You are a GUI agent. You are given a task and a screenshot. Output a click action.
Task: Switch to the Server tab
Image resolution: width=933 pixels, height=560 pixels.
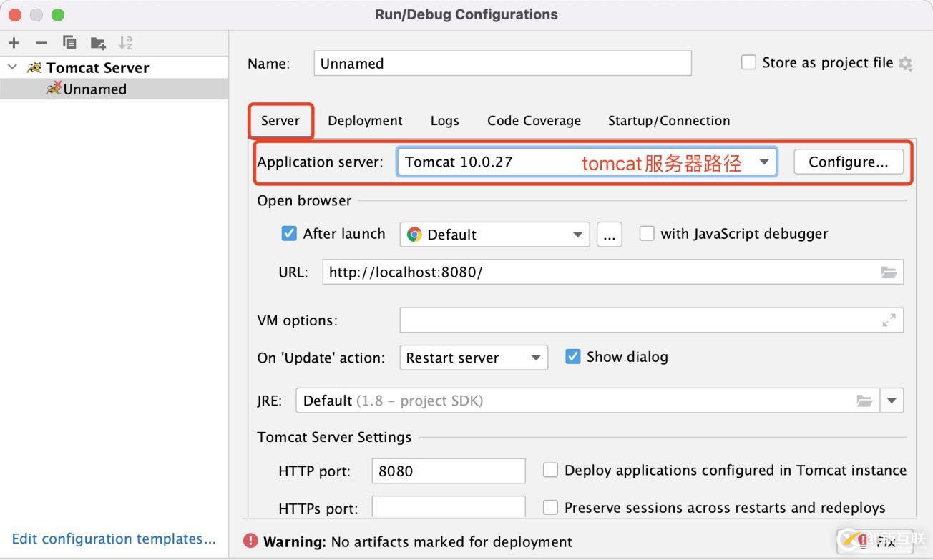coord(280,120)
